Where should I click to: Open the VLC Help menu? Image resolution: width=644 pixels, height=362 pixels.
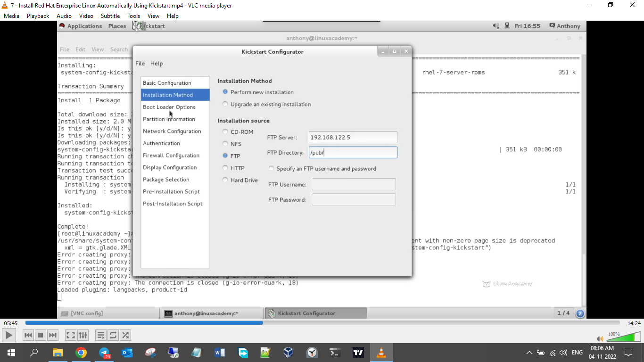173,16
